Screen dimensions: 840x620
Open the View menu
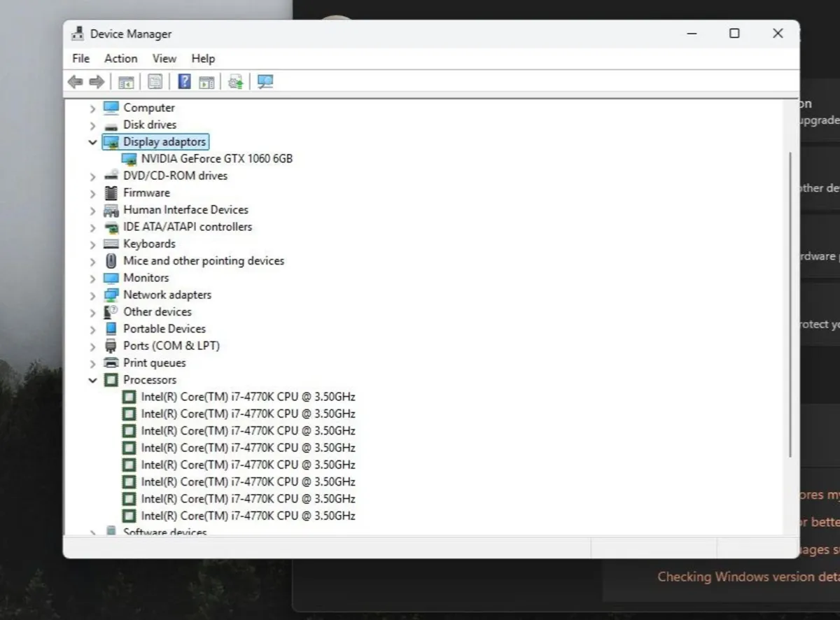pyautogui.click(x=164, y=59)
